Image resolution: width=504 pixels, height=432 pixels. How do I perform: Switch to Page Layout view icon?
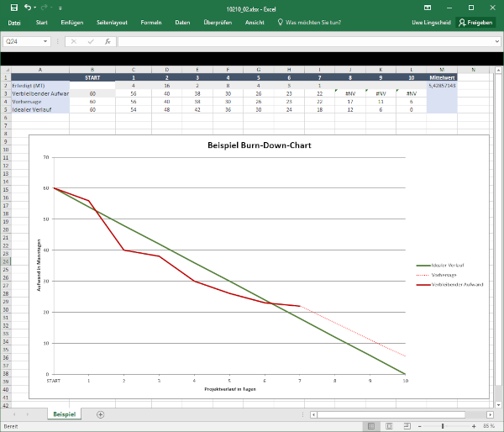[x=390, y=426]
